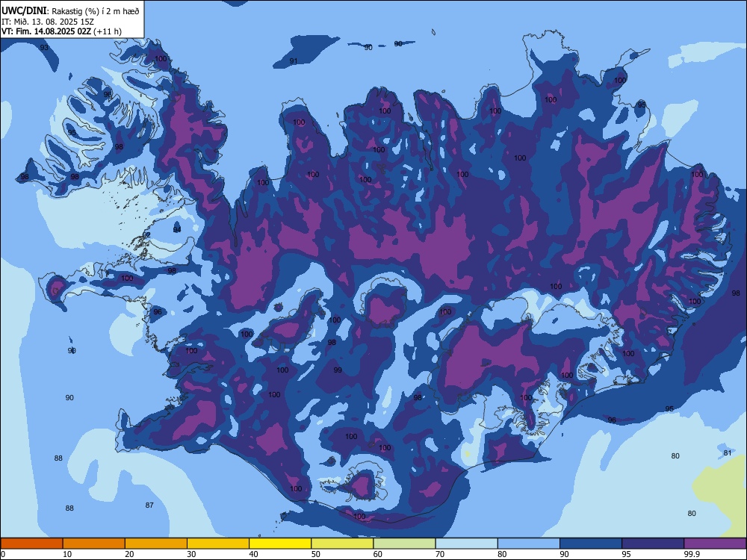This screenshot has width=747, height=560.
Task: Click the '20' legend scale label
Action: coord(129,554)
